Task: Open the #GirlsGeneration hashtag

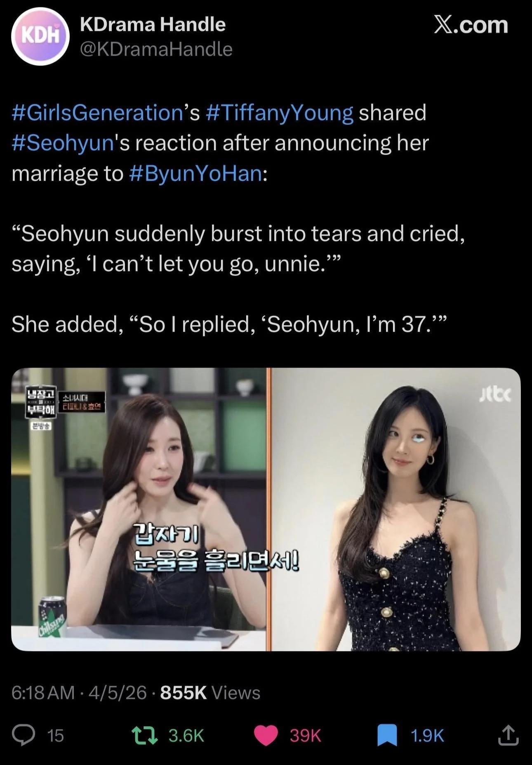Action: pyautogui.click(x=97, y=113)
